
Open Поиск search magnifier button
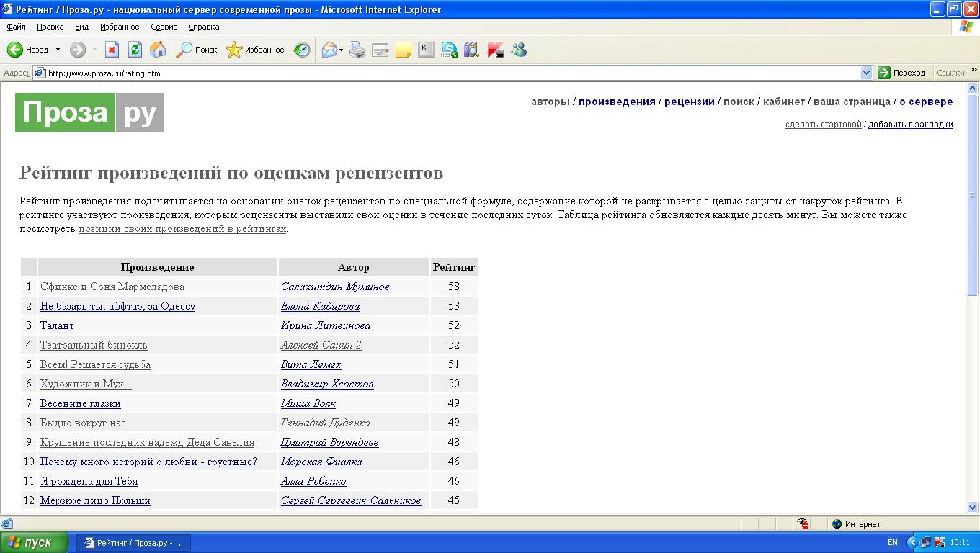pos(197,50)
